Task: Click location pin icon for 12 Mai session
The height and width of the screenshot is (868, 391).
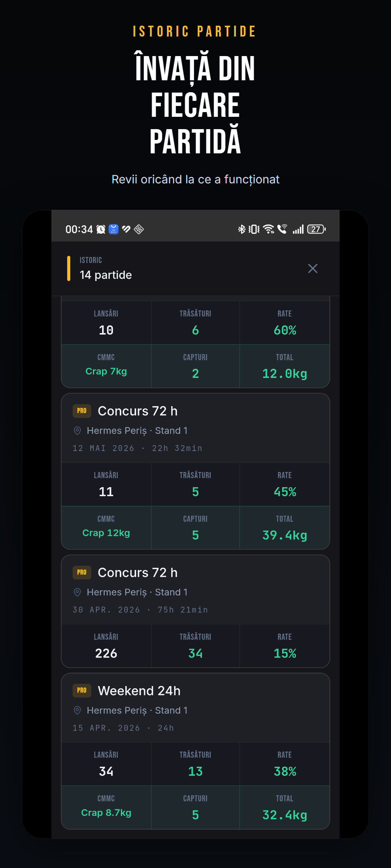Action: pyautogui.click(x=77, y=431)
